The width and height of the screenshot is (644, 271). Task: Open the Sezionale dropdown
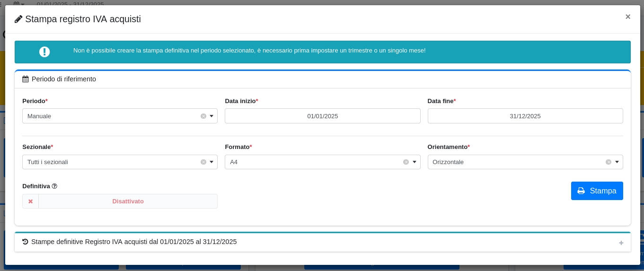click(114, 162)
